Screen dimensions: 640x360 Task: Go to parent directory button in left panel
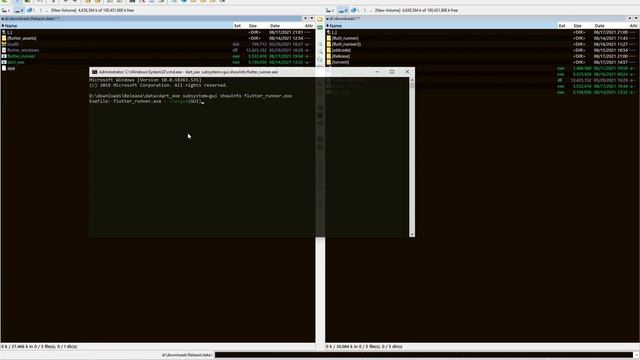[x=46, y=10]
